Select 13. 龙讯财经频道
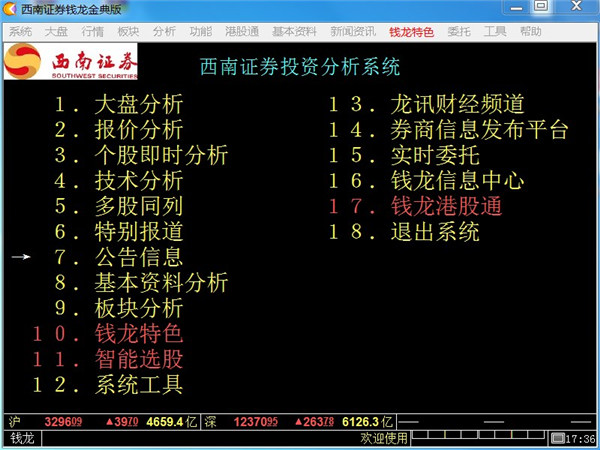Viewport: 600px width, 450px height. [426, 104]
